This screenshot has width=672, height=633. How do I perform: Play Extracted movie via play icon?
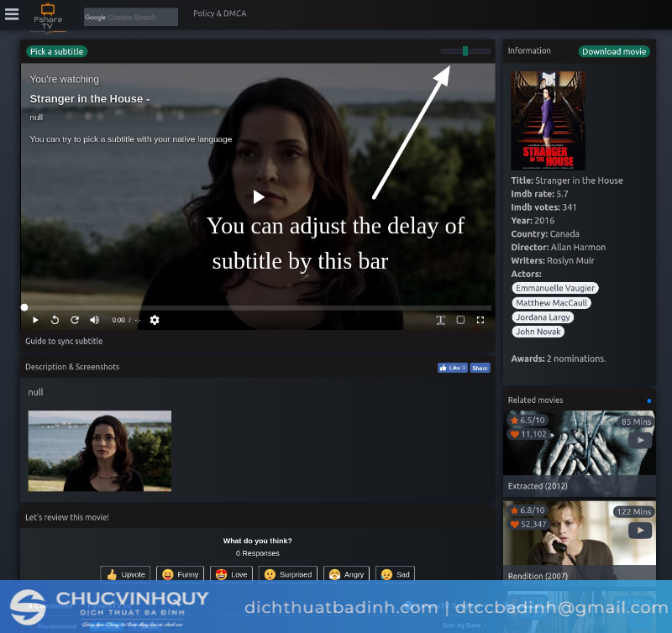point(640,440)
